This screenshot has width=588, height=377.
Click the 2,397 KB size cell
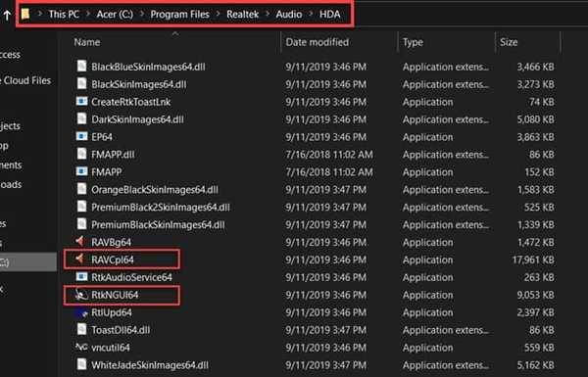click(535, 312)
